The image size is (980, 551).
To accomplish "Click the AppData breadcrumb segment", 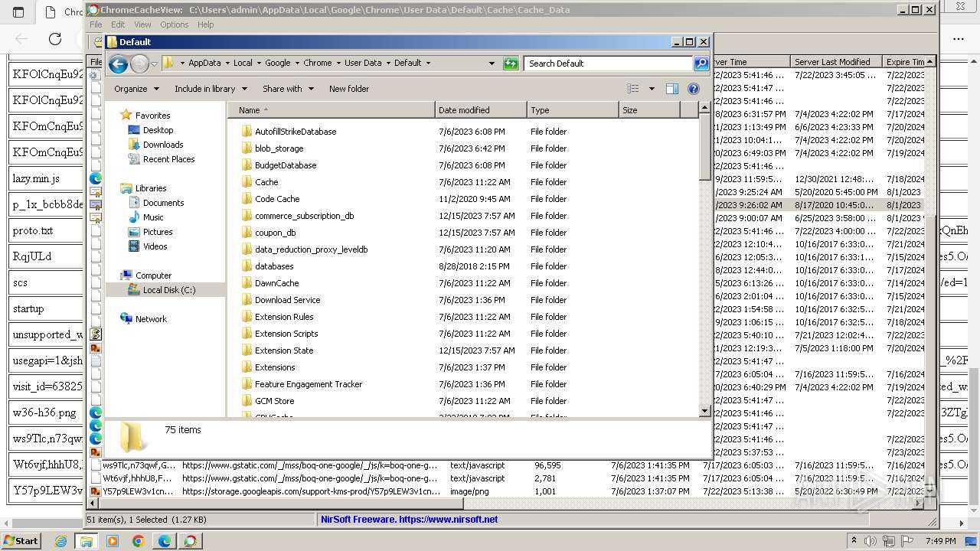I will point(204,64).
